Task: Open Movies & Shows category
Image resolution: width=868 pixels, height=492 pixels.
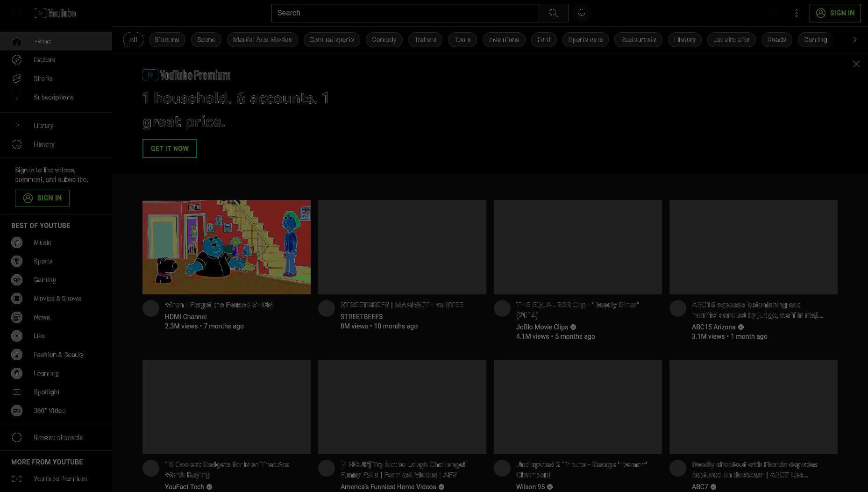Action: pyautogui.click(x=56, y=299)
